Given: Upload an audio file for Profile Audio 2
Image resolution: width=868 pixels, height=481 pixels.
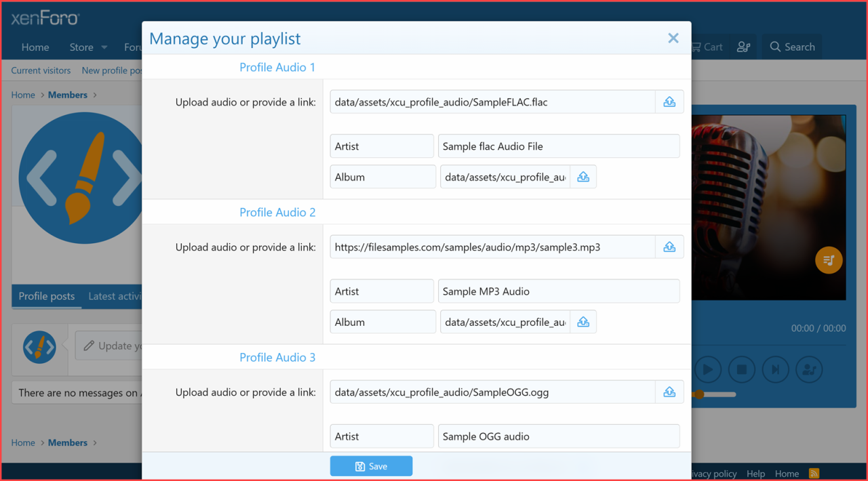Looking at the screenshot, I should coord(669,247).
